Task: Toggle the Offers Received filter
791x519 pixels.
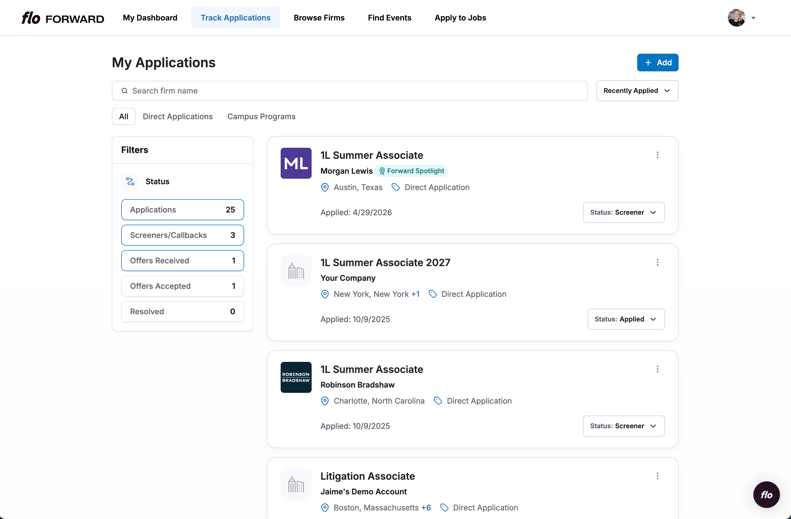Action: pos(183,261)
